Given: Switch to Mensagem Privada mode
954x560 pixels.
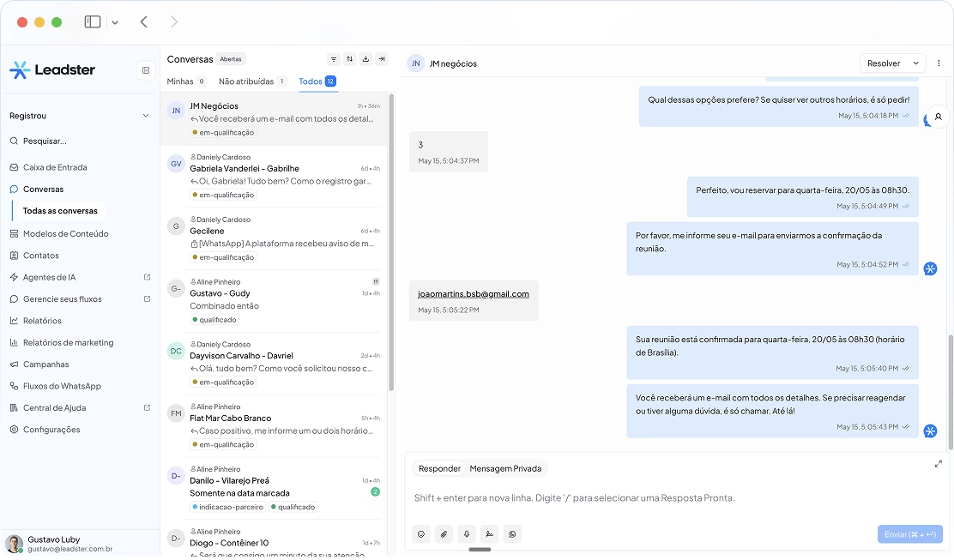Looking at the screenshot, I should (x=505, y=469).
